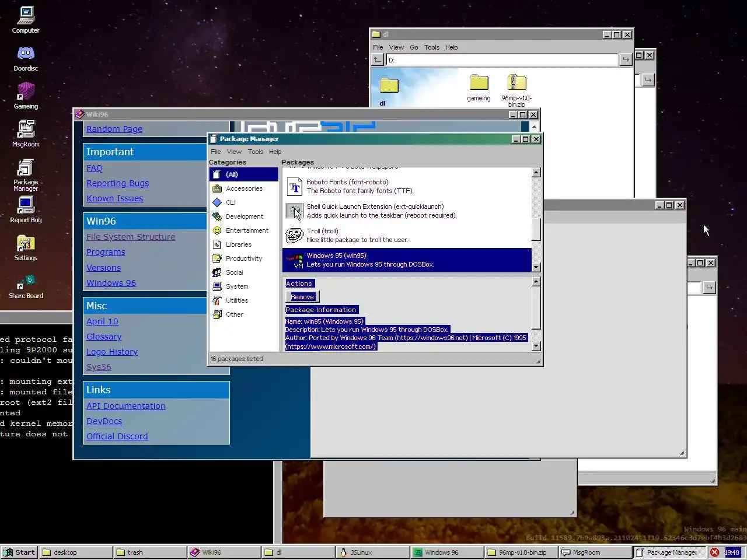The height and width of the screenshot is (560, 747).
Task: Click the Remove button for Windows 95
Action: [302, 297]
